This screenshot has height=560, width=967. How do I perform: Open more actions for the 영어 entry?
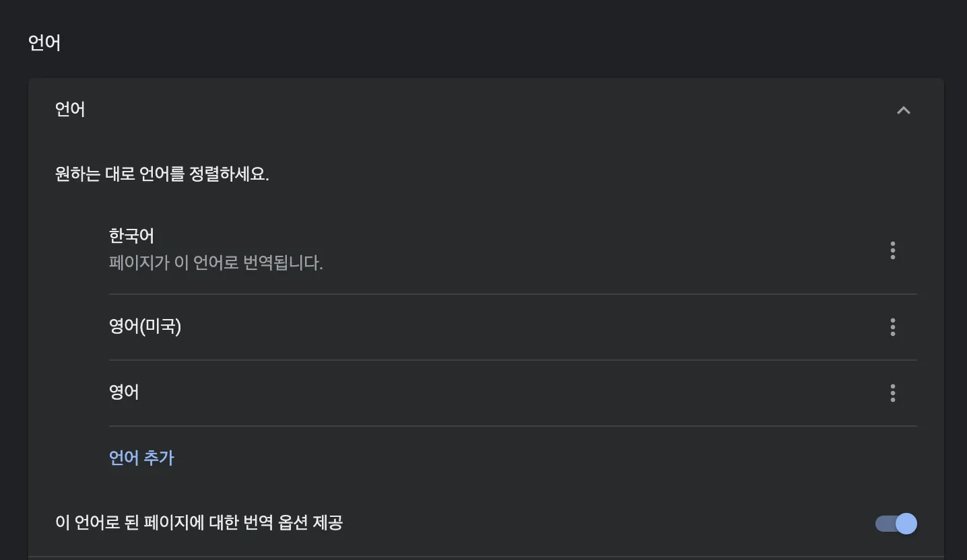tap(892, 393)
